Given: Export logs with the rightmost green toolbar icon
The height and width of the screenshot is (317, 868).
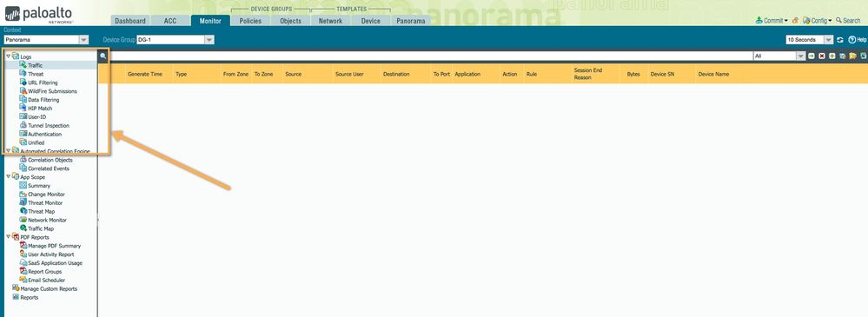Looking at the screenshot, I should [864, 56].
